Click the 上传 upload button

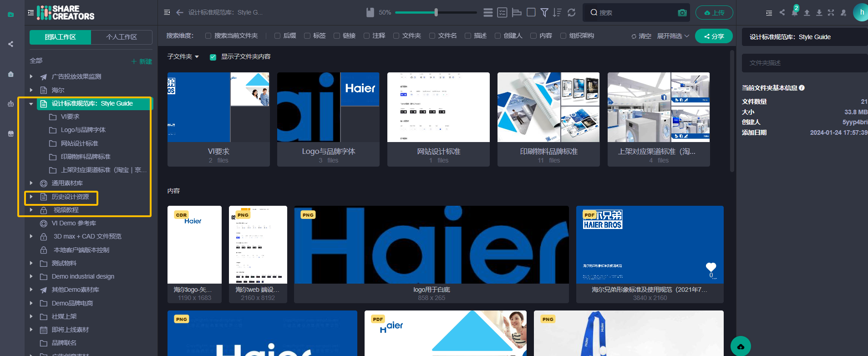point(714,13)
